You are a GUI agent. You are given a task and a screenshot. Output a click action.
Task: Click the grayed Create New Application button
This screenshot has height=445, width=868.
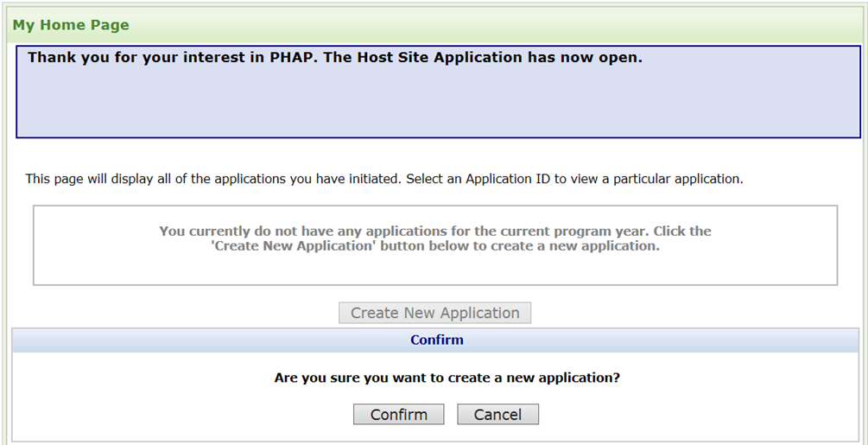pos(434,313)
